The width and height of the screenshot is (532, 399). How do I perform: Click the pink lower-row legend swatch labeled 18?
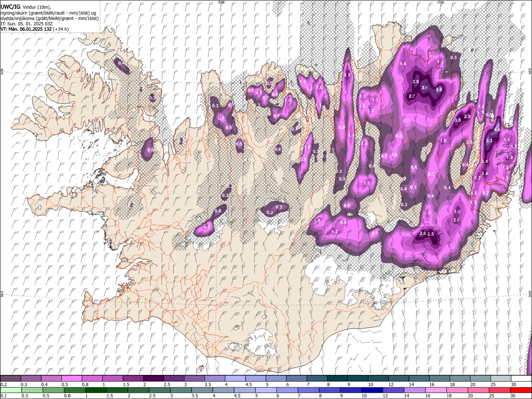click(x=457, y=390)
